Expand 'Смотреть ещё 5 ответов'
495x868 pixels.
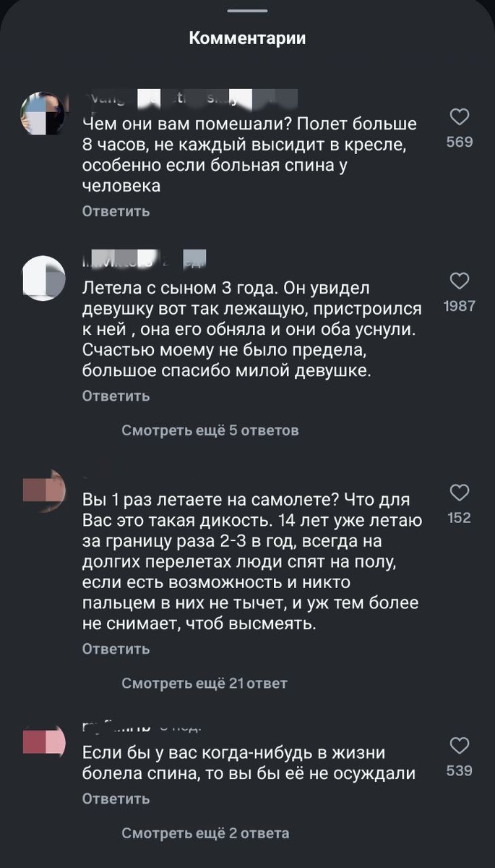pos(210,429)
